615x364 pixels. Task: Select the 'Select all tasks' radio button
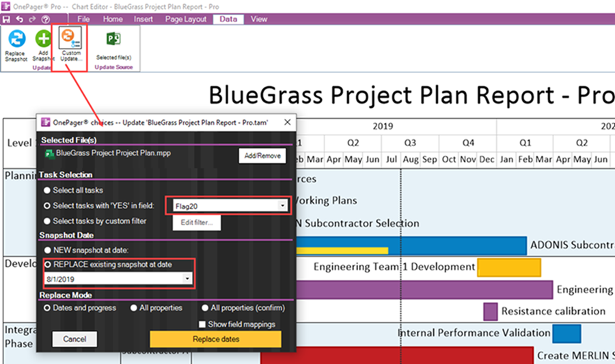coord(47,190)
